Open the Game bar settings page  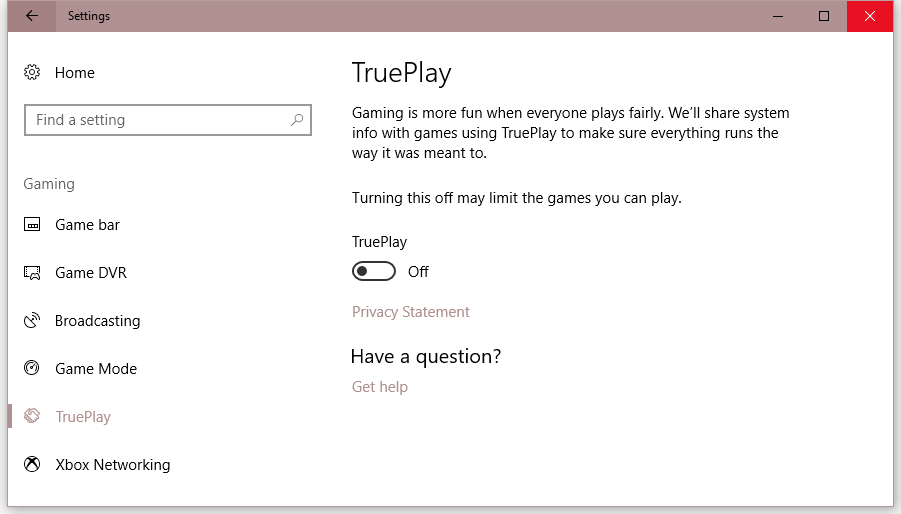pos(87,225)
